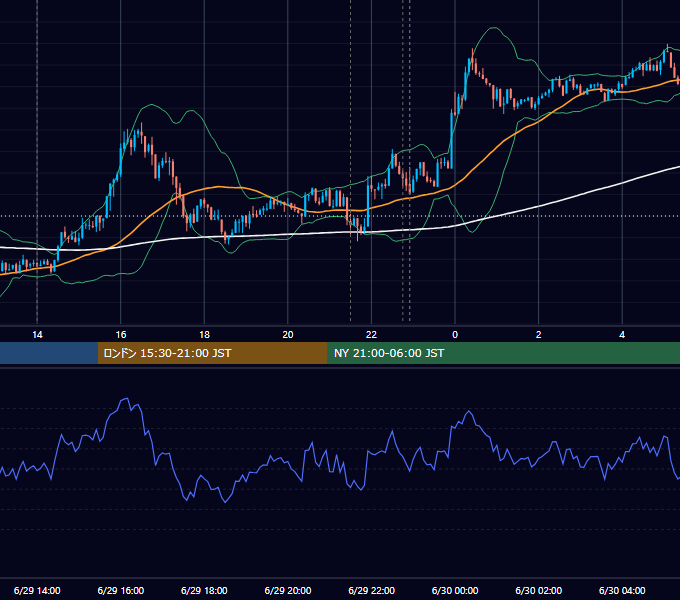Click the 6/30 02:00 date label
The width and height of the screenshot is (680, 600).
click(539, 590)
